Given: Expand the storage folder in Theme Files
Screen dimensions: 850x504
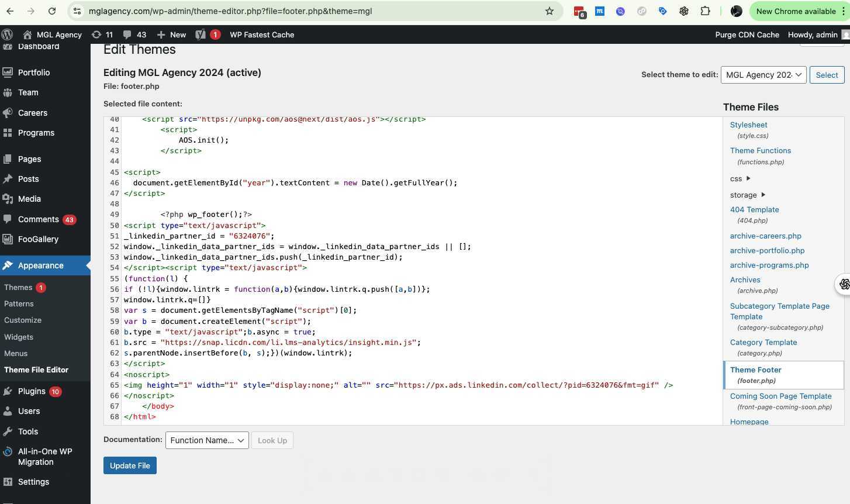Looking at the screenshot, I should coord(747,195).
